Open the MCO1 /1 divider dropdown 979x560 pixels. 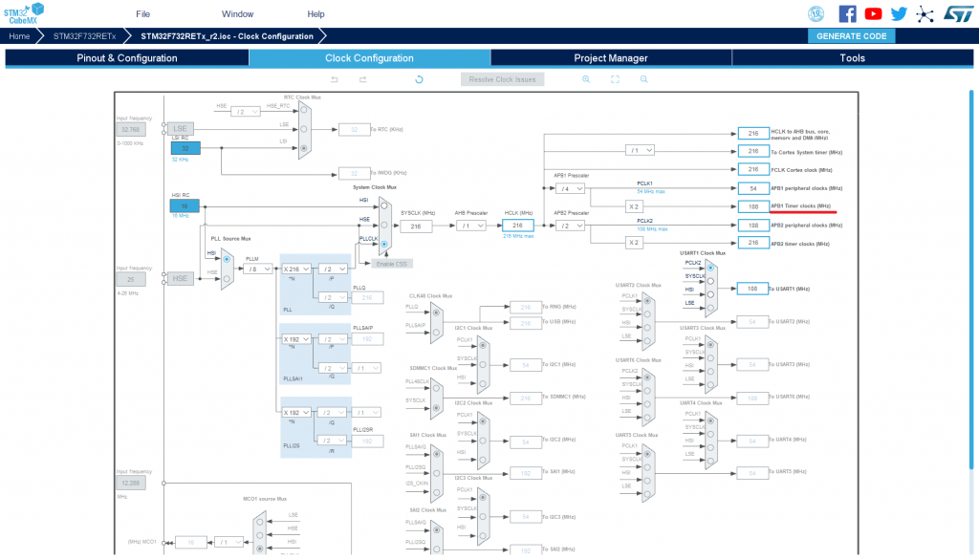(228, 543)
